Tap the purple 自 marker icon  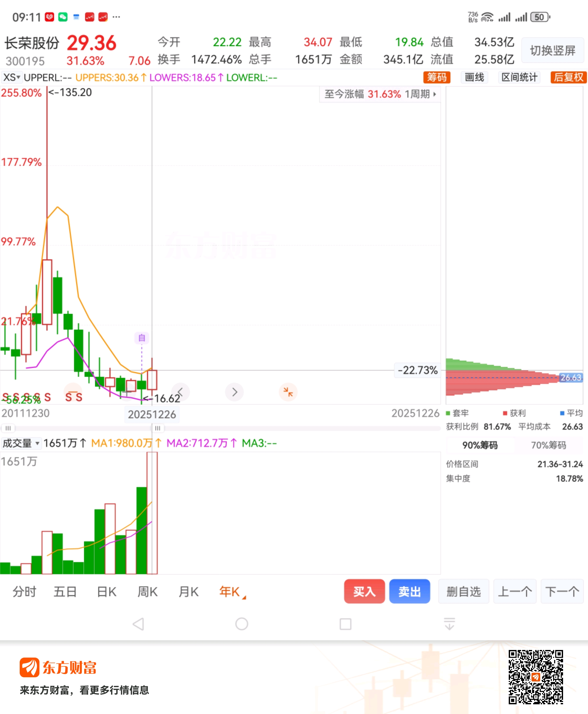[141, 337]
